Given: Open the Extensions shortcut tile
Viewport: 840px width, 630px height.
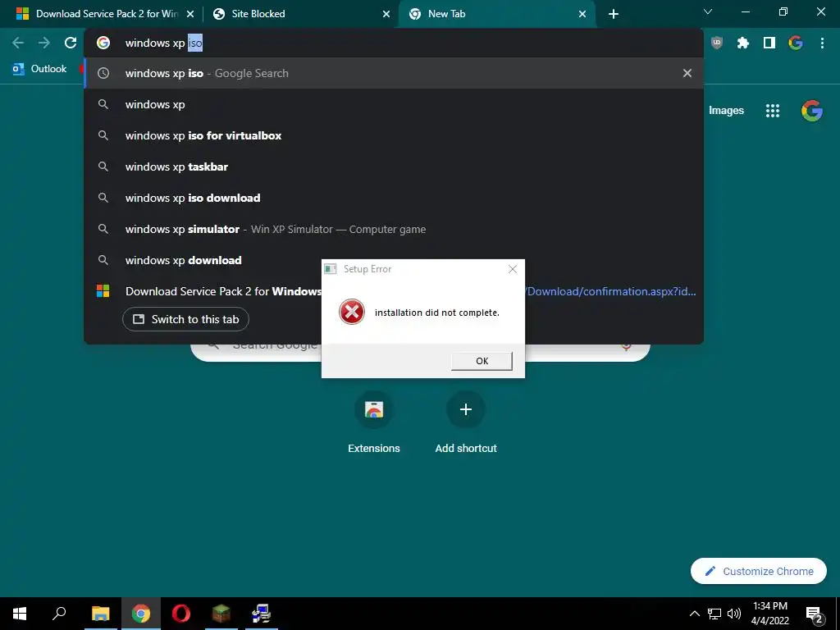Looking at the screenshot, I should coord(374,423).
